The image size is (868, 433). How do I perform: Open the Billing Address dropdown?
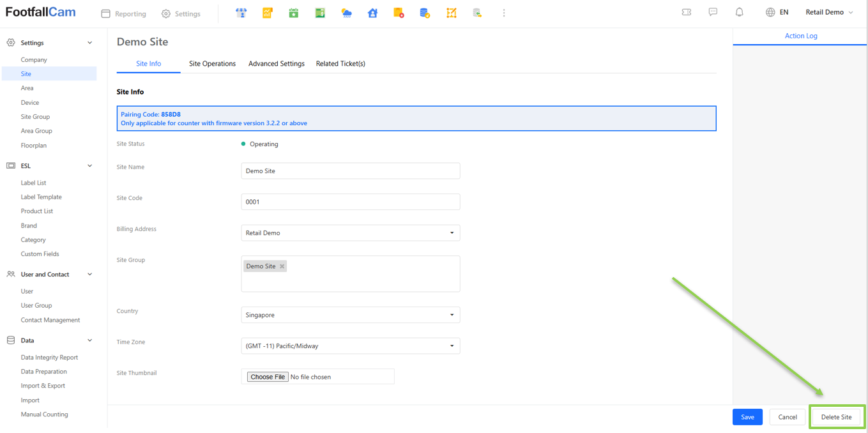(x=350, y=233)
